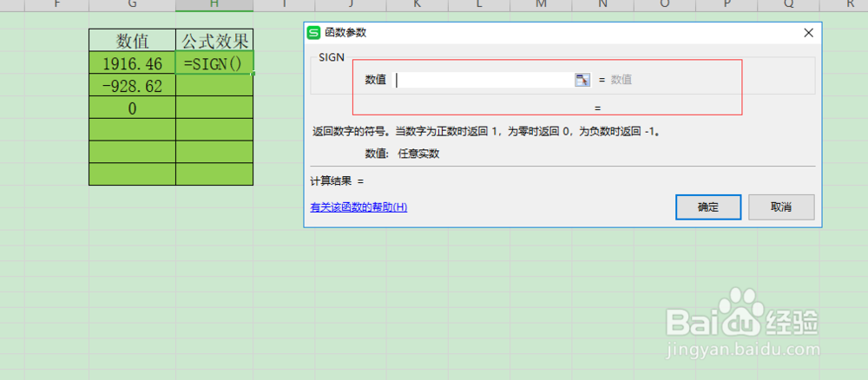Click the 任意实数 parameter description text
The image size is (868, 380).
[419, 154]
